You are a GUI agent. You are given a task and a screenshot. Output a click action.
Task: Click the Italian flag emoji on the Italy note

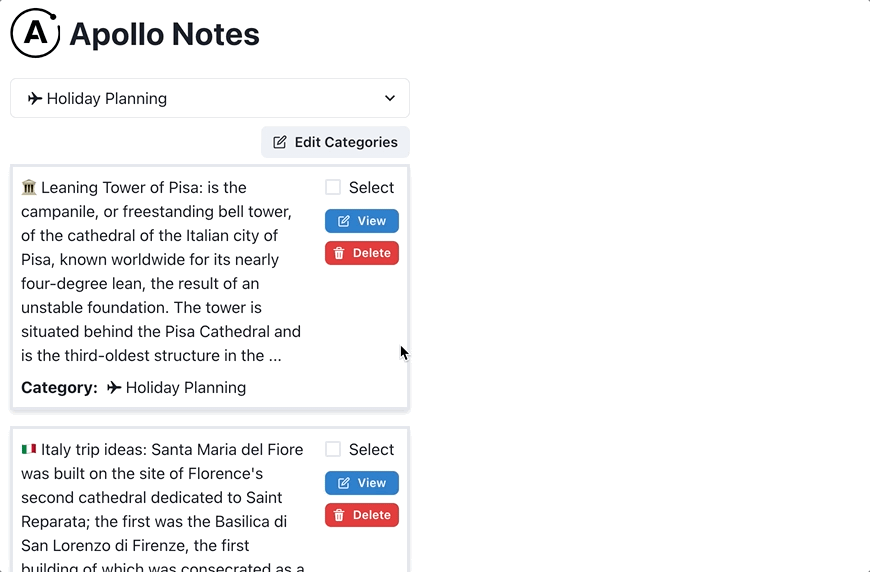click(29, 449)
